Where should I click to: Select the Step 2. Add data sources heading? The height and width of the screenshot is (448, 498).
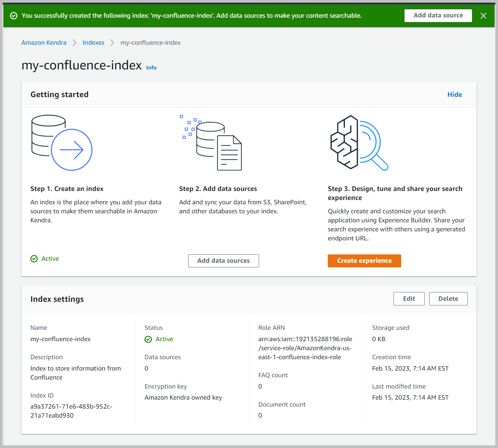tap(218, 189)
